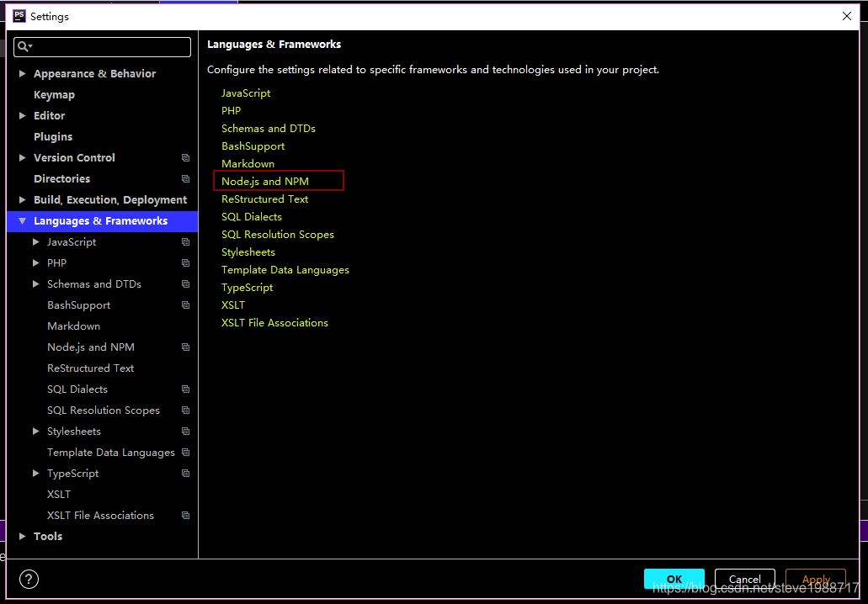Expand the Editor section arrow
This screenshot has height=604, width=868.
click(22, 115)
